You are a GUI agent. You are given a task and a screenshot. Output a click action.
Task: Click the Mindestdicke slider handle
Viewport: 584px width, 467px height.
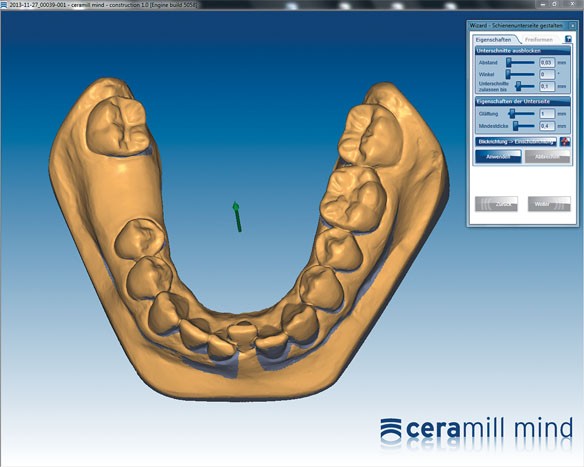515,126
